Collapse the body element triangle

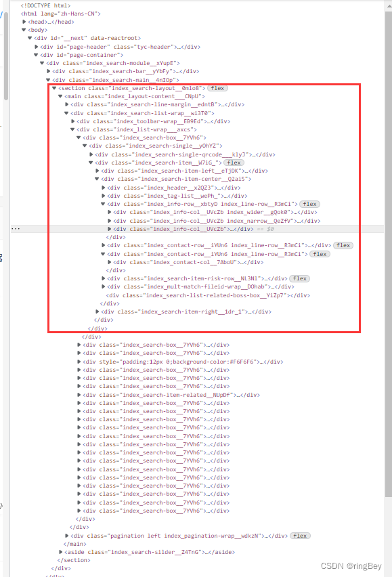[24, 30]
